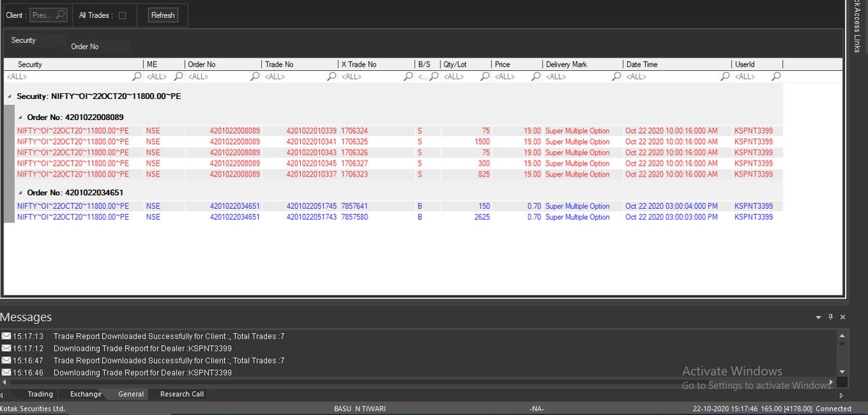
Task: Click the X Trade No filter magnifier icon
Action: [408, 77]
